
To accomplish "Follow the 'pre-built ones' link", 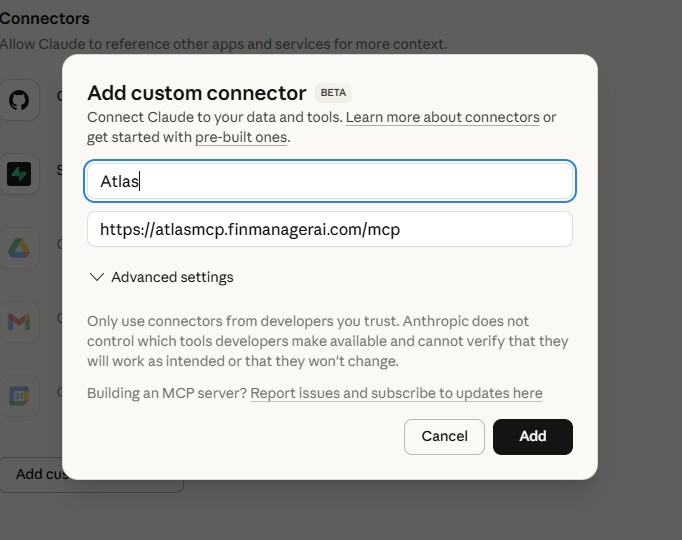I will (x=241, y=137).
